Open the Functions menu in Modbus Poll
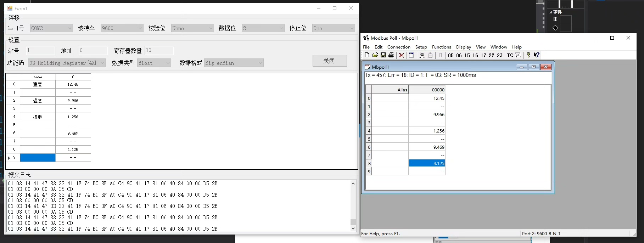 point(441,47)
